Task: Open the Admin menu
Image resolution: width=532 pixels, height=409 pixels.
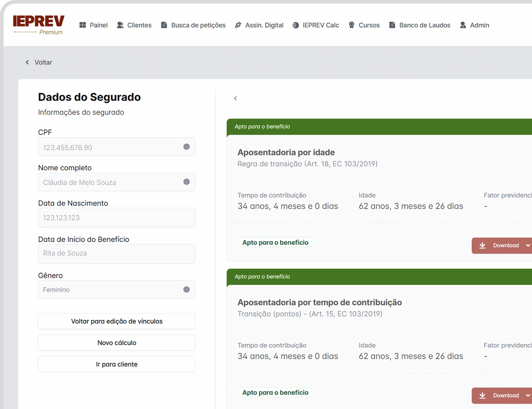Action: 474,25
